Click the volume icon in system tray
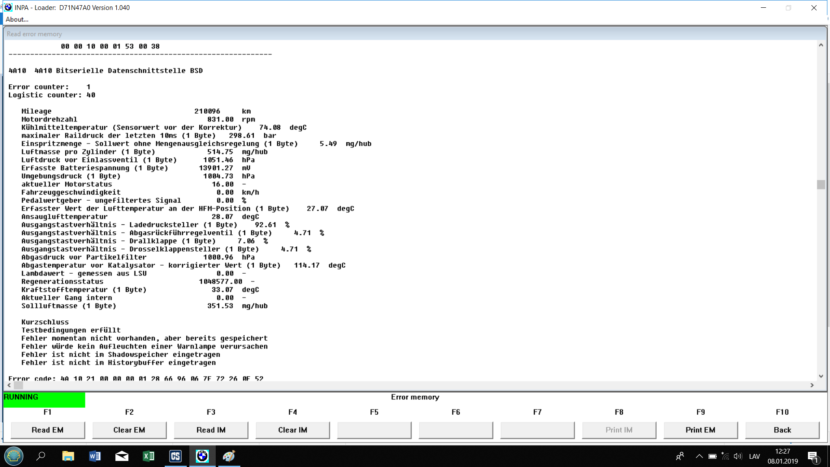 [x=734, y=455]
